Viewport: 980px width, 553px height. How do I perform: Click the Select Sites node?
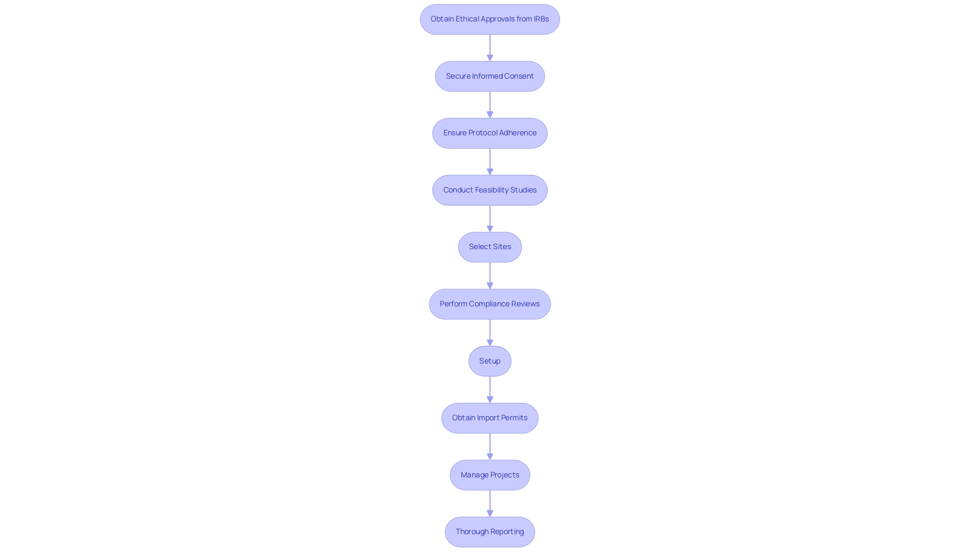tap(490, 247)
